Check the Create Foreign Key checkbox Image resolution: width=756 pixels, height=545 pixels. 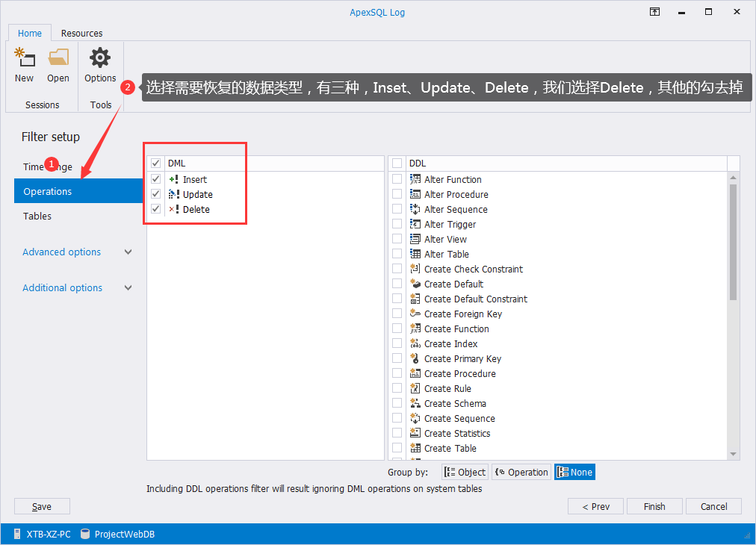(397, 314)
